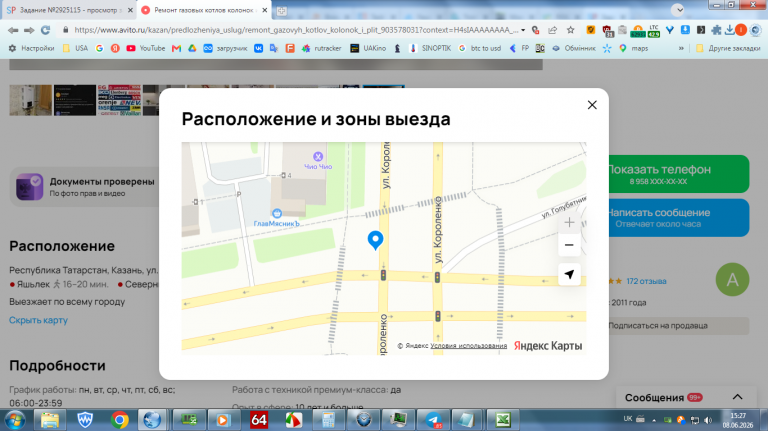Open the maps bookmark
This screenshot has width=768, height=431.
(x=634, y=48)
